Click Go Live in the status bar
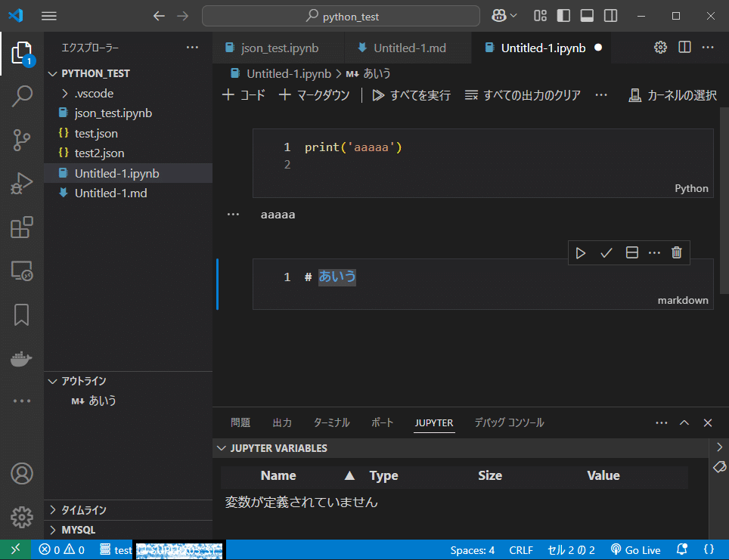 tap(636, 549)
